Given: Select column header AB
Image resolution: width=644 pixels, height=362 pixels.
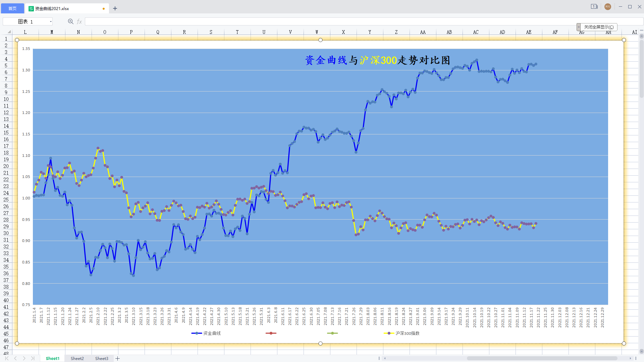Looking at the screenshot, I should (449, 32).
